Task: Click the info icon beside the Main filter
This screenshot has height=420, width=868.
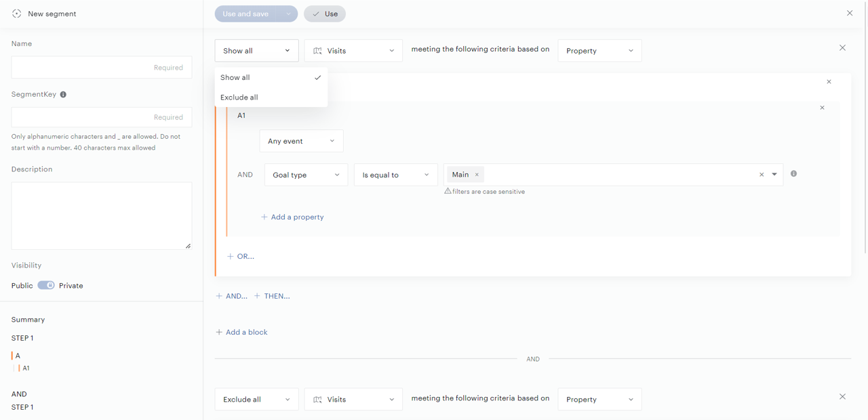Action: [x=793, y=174]
